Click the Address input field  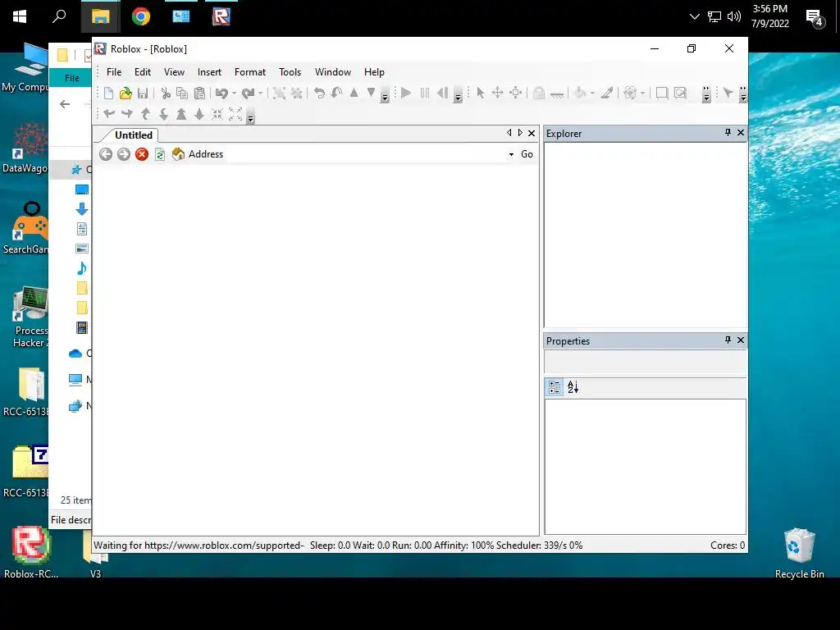point(366,154)
